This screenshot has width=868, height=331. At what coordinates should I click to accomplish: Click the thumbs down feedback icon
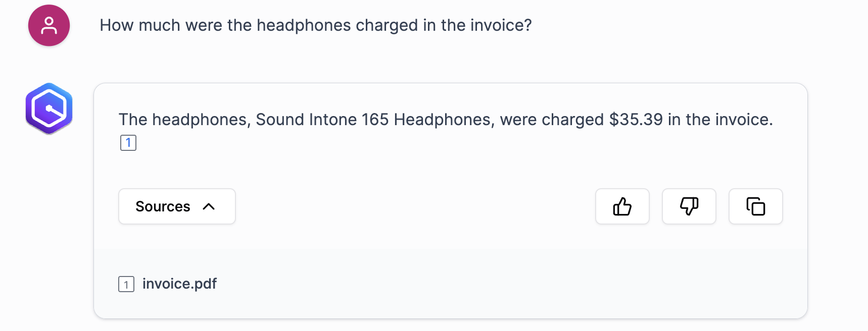pyautogui.click(x=689, y=206)
